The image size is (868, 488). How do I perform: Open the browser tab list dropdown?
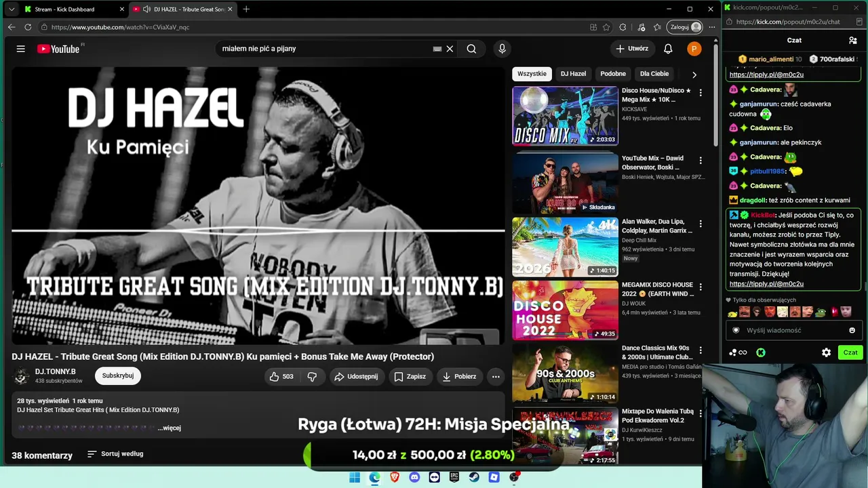[11, 9]
